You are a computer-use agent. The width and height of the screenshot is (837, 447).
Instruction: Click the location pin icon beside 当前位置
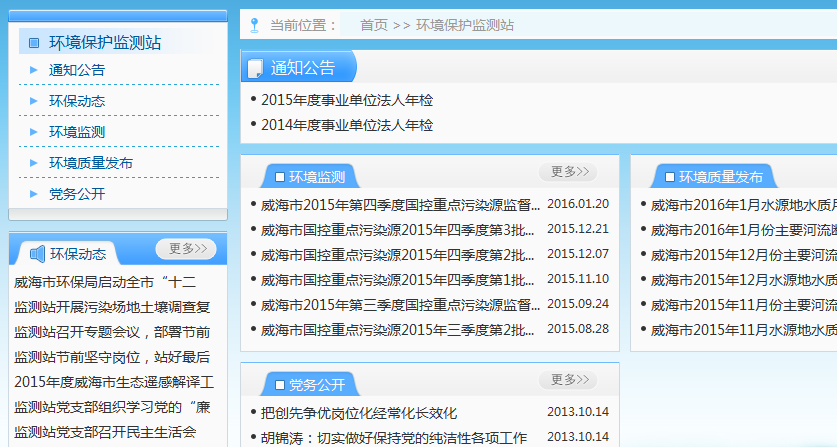click(x=254, y=24)
